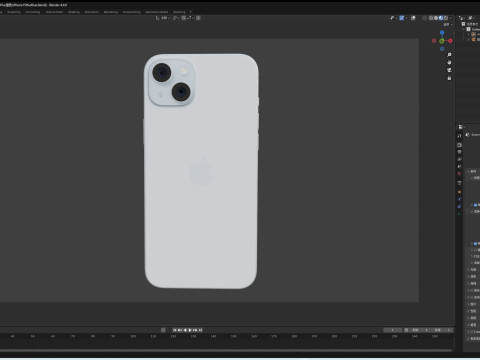Open the View Layer properties tab
Image resolution: width=480 pixels, height=360 pixels.
pos(459,159)
